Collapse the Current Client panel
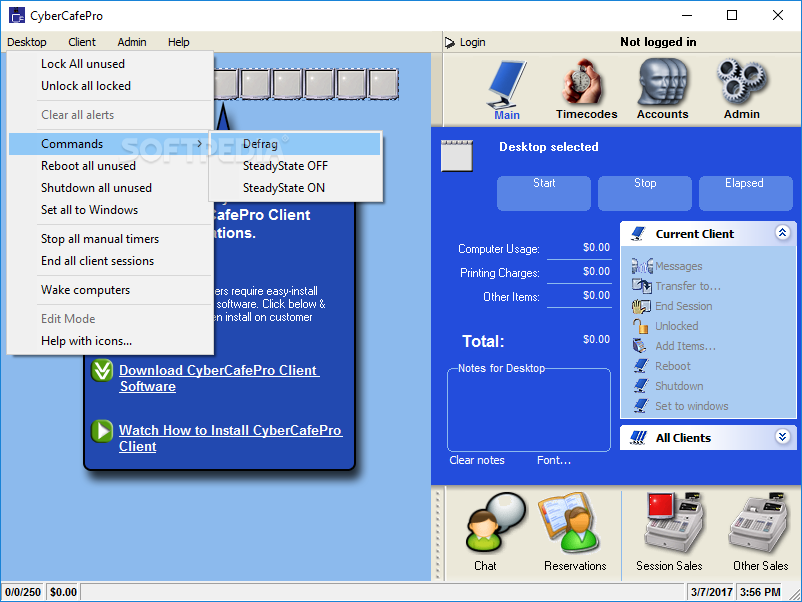Image resolution: width=802 pixels, height=602 pixels. coord(782,233)
